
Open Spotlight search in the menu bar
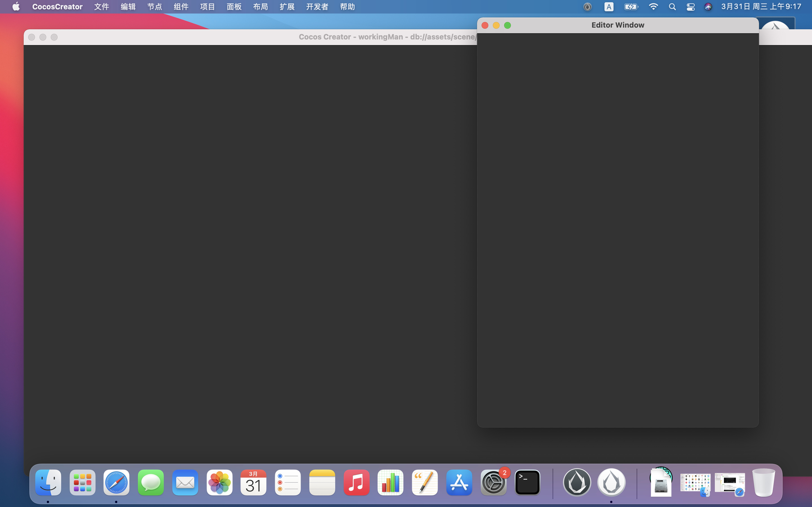[x=672, y=7]
